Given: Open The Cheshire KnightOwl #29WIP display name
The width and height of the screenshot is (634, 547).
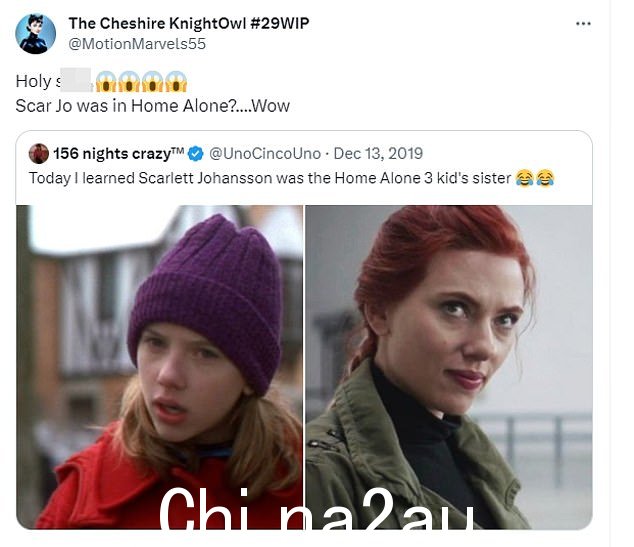Looking at the screenshot, I should tap(189, 23).
